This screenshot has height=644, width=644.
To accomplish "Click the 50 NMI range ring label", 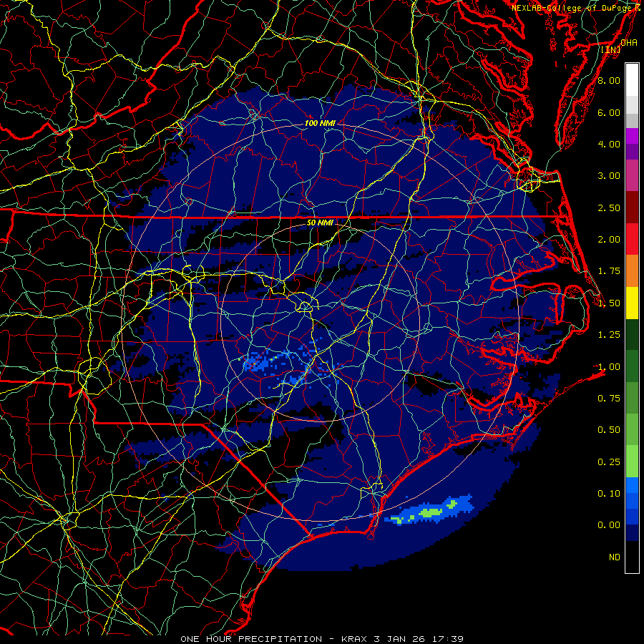I will pos(320,223).
